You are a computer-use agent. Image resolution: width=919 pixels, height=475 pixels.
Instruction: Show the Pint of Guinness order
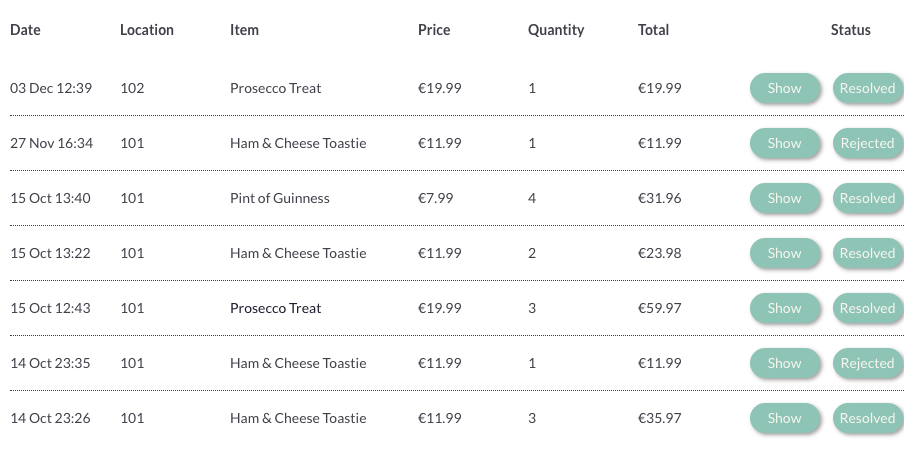785,198
